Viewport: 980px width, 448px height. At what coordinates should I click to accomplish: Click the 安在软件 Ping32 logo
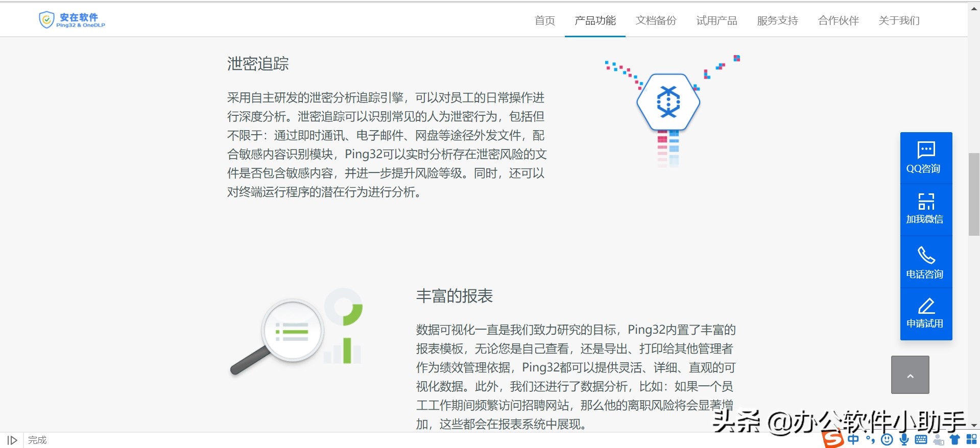tap(72, 20)
